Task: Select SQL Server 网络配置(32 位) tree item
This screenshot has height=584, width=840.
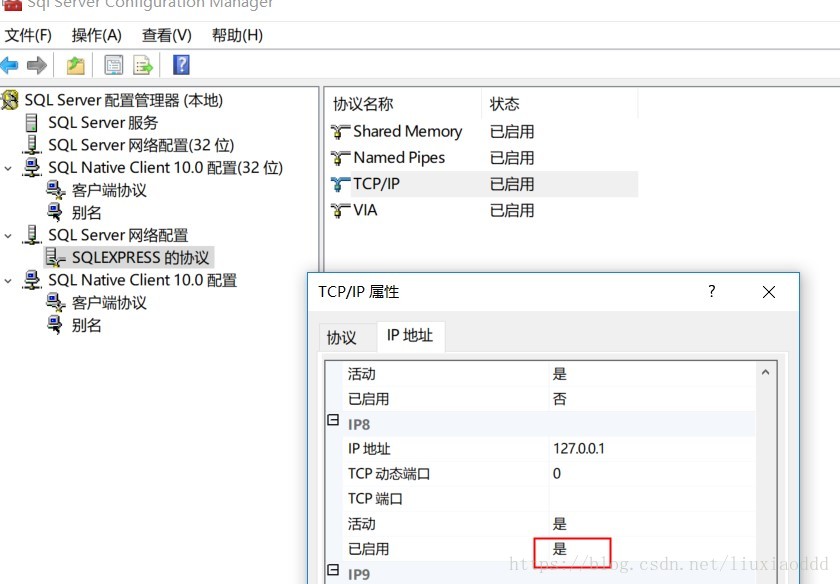Action: pyautogui.click(x=141, y=145)
